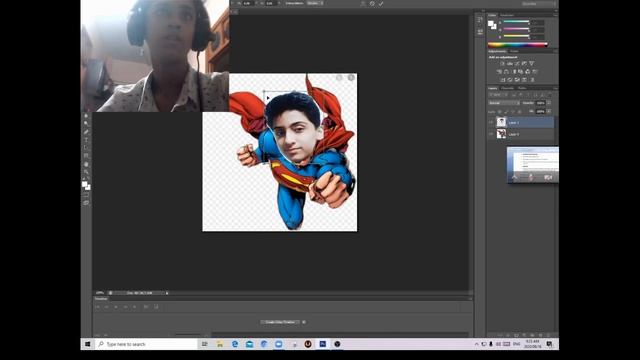
Task: Hide Layer 0 with its eye icon
Action: pyautogui.click(x=491, y=134)
